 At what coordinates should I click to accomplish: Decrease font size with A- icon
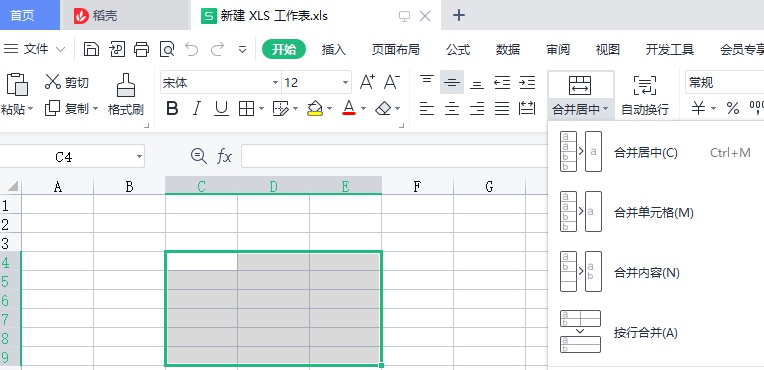(x=392, y=82)
